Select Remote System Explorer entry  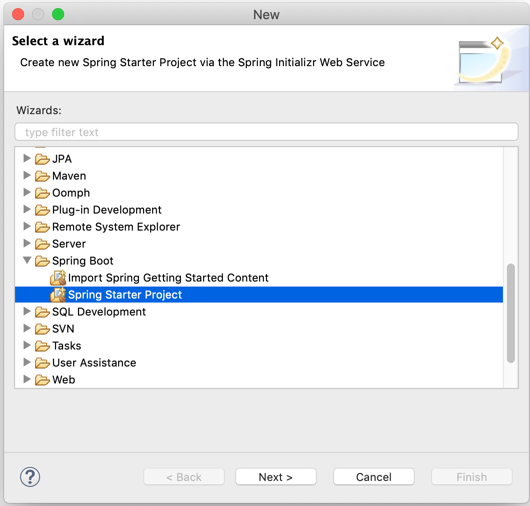[x=116, y=227]
